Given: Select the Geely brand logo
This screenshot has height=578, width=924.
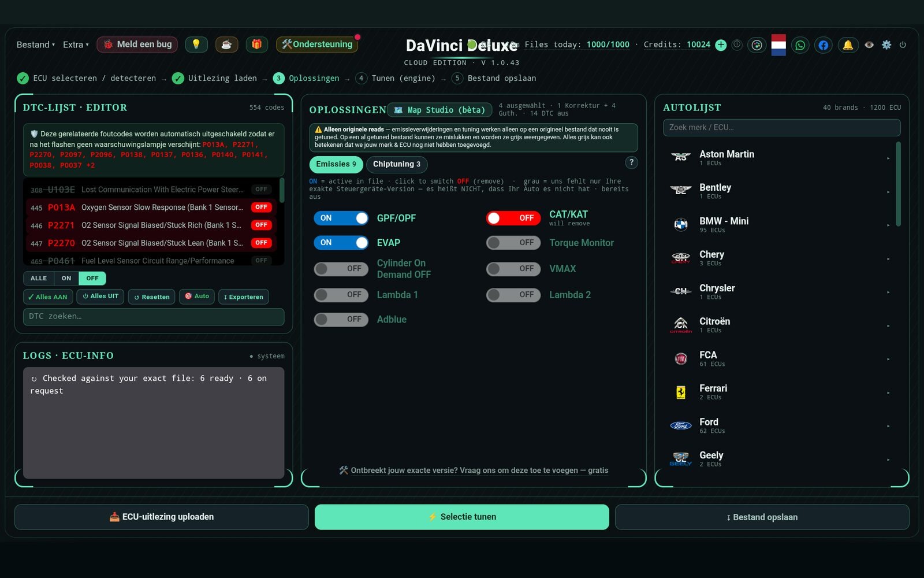Looking at the screenshot, I should coord(681,459).
